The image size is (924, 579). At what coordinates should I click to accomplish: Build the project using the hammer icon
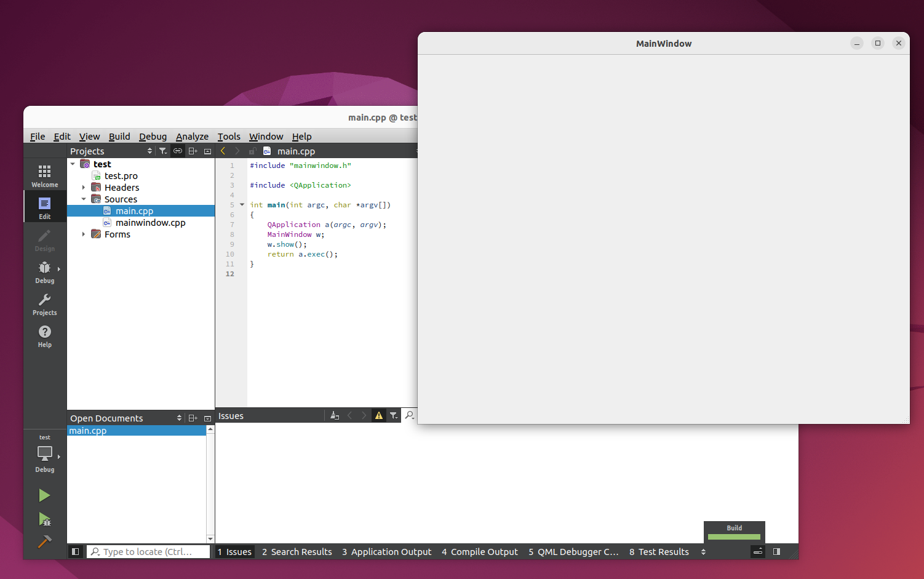44,541
